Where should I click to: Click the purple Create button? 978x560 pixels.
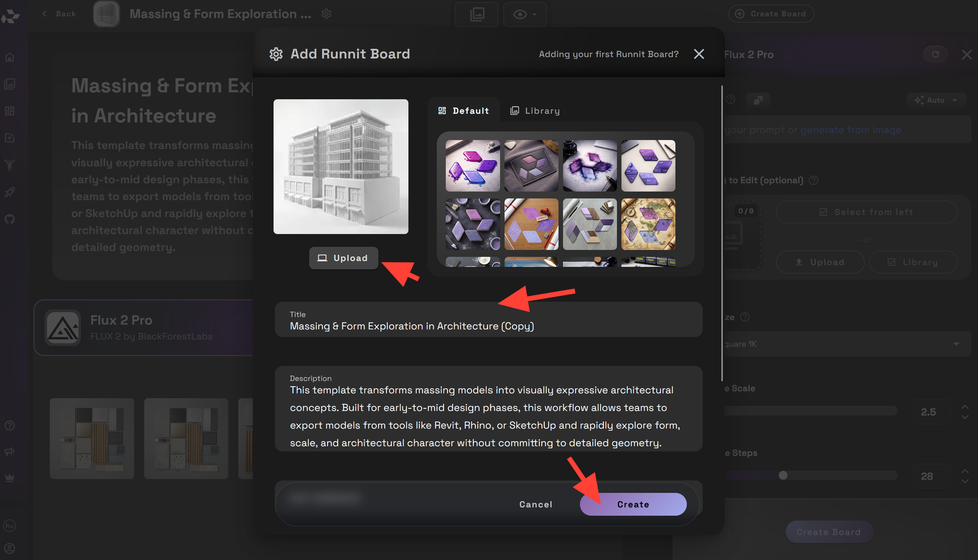tap(633, 504)
